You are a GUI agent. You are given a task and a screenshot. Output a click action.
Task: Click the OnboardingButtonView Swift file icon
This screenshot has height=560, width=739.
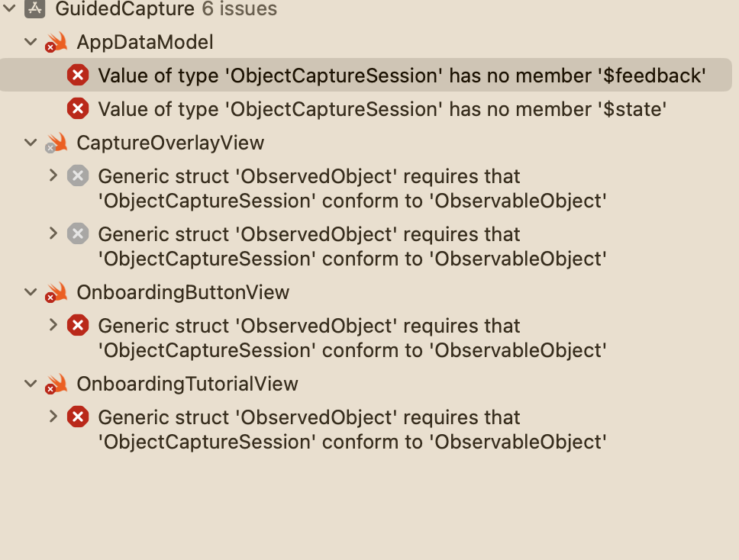point(56,292)
